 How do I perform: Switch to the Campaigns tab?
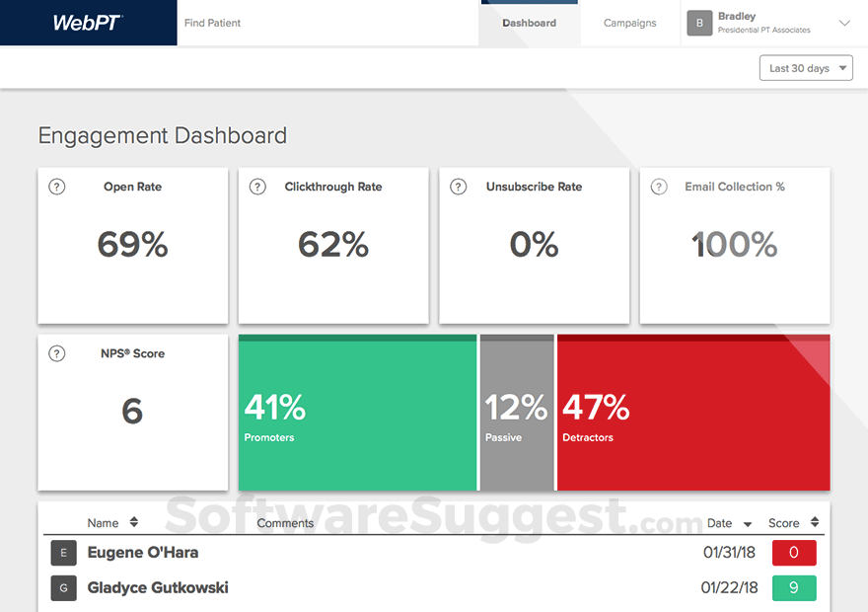pos(629,22)
